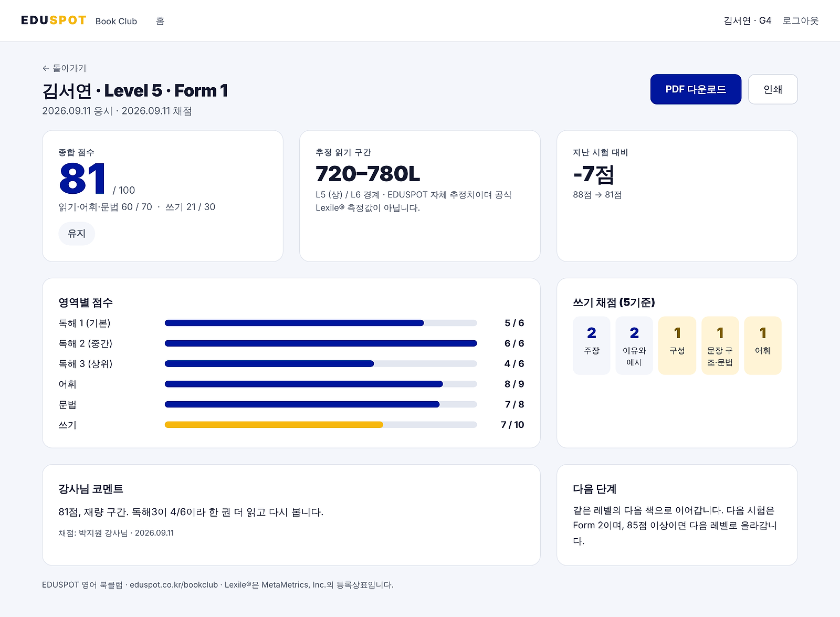Screen dimensions: 840x617
Task: Click the 유지 status badge
Action: [x=77, y=234]
